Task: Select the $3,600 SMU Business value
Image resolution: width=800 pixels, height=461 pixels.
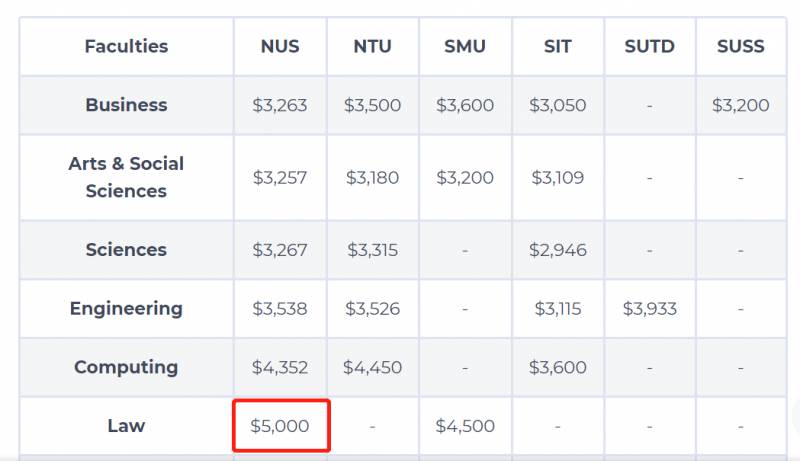Action: pyautogui.click(x=465, y=105)
